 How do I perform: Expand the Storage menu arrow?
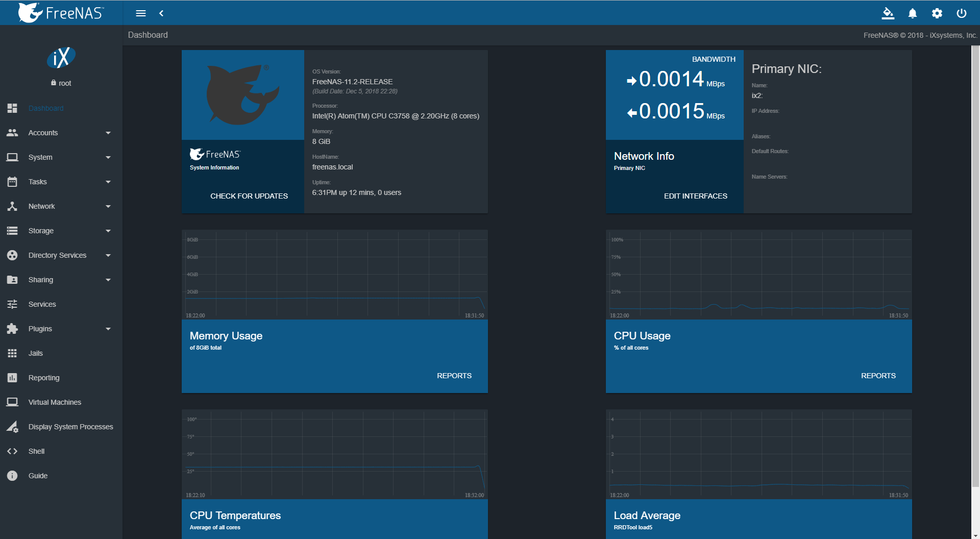click(108, 231)
